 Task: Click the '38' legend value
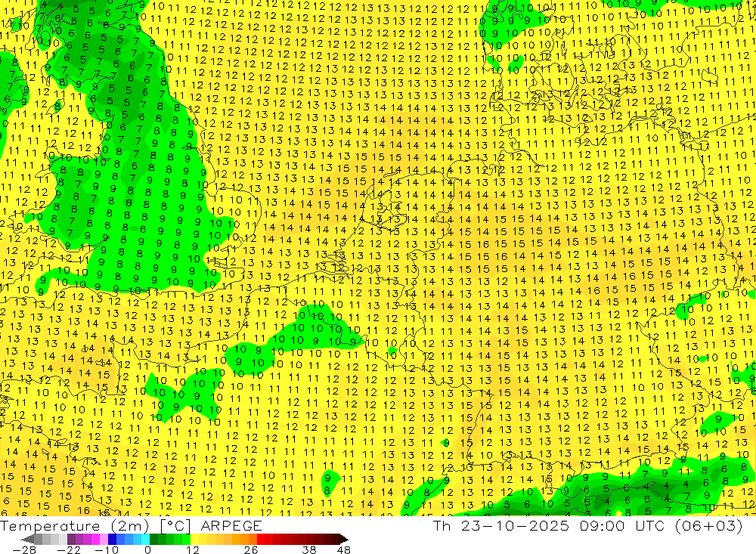pos(309,549)
